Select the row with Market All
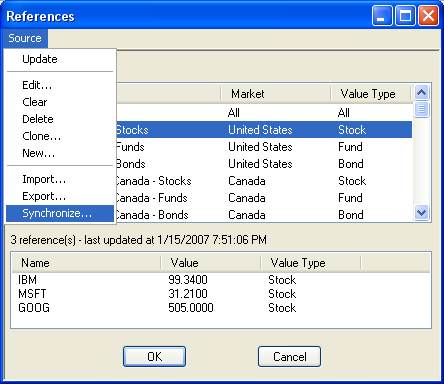 click(x=264, y=113)
